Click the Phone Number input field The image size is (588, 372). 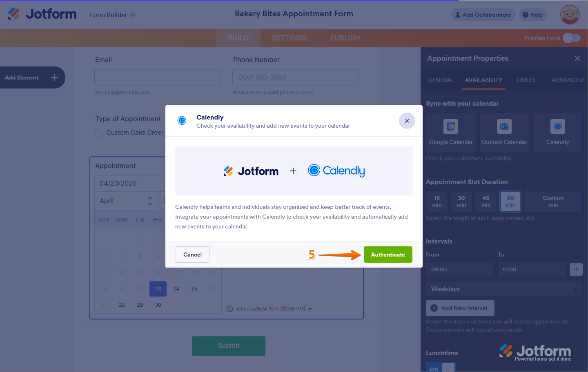(x=296, y=77)
